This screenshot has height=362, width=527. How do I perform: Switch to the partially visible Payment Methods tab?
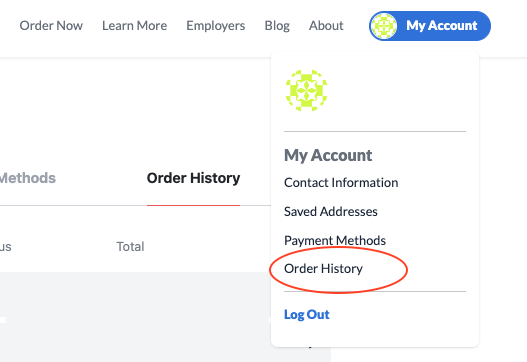coord(28,178)
